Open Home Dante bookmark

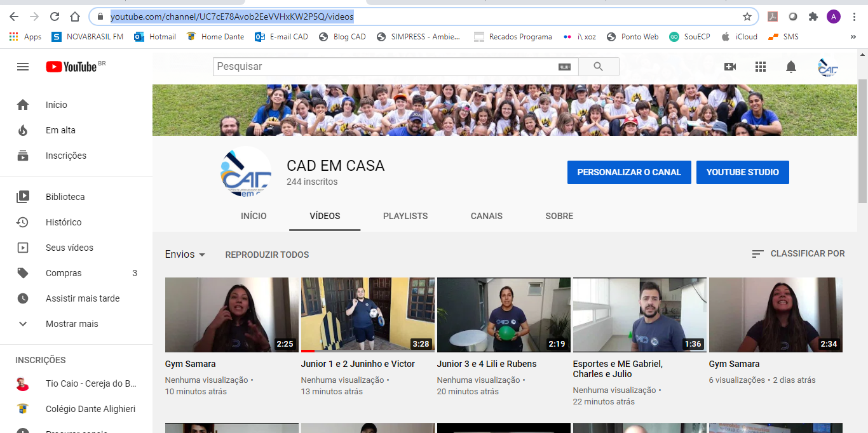click(215, 37)
